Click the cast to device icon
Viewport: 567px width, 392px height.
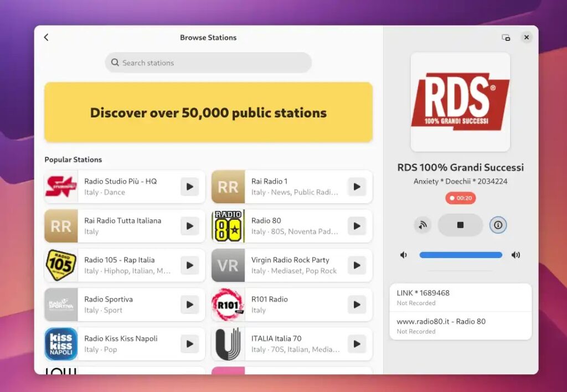click(x=422, y=225)
